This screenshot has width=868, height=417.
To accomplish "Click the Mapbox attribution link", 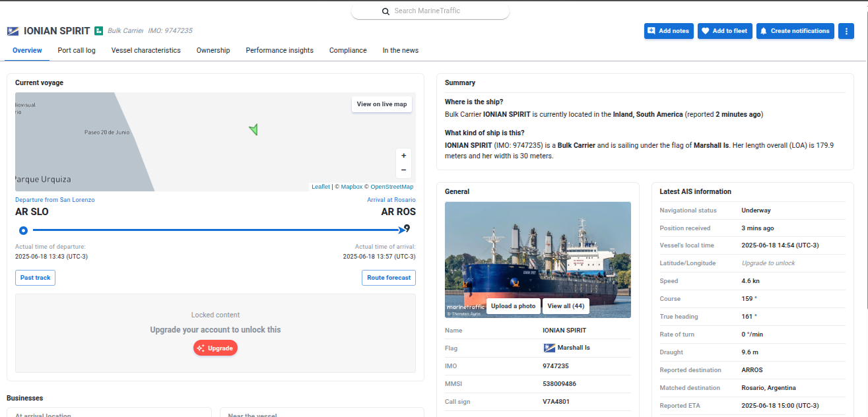I will 352,187.
